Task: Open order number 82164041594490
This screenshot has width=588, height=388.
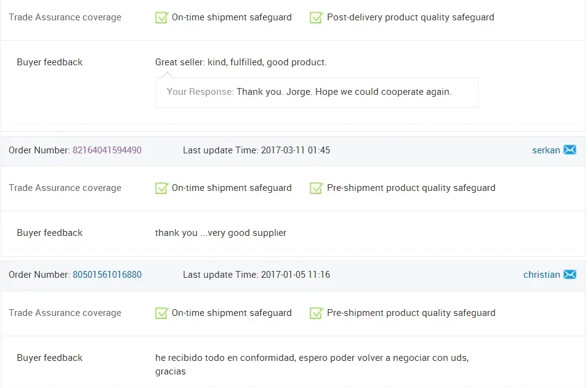Action: point(107,150)
